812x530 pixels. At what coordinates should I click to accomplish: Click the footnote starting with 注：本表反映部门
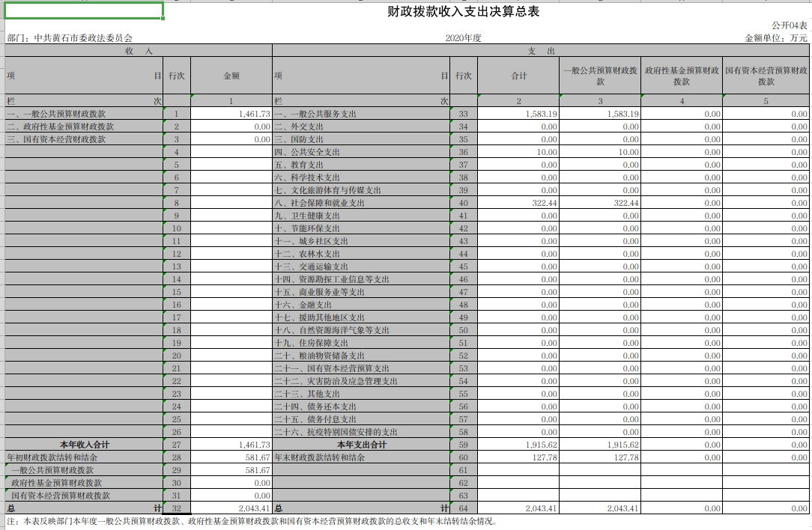tap(252, 521)
